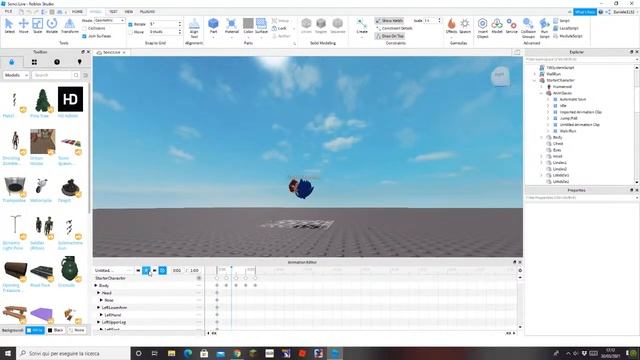Image resolution: width=640 pixels, height=360 pixels.
Task: Toggle Constraint Details option
Action: pyautogui.click(x=394, y=28)
